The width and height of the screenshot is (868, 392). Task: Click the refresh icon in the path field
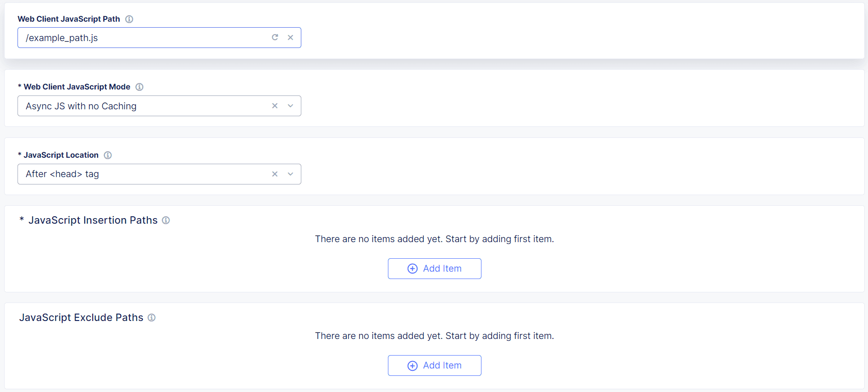[275, 37]
